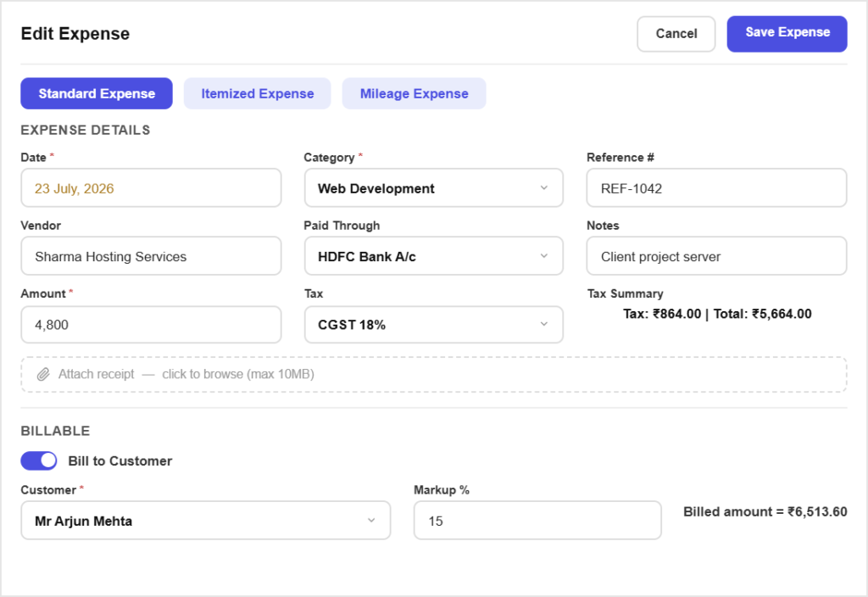Expand the Tax dropdown showing CGST 18%
Image resolution: width=868 pixels, height=597 pixels.
433,325
